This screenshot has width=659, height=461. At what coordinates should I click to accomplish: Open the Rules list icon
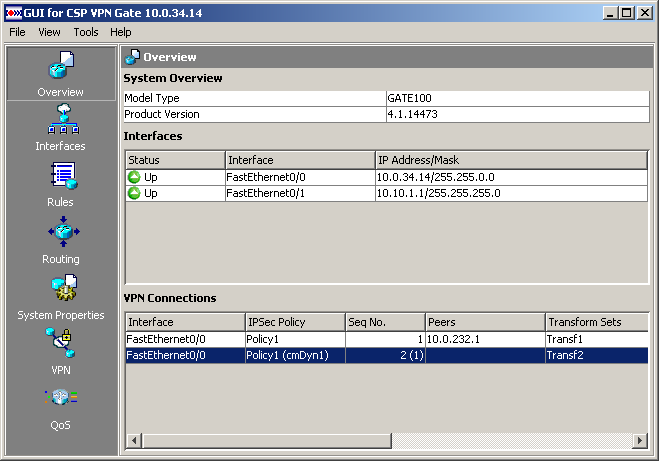[64, 176]
